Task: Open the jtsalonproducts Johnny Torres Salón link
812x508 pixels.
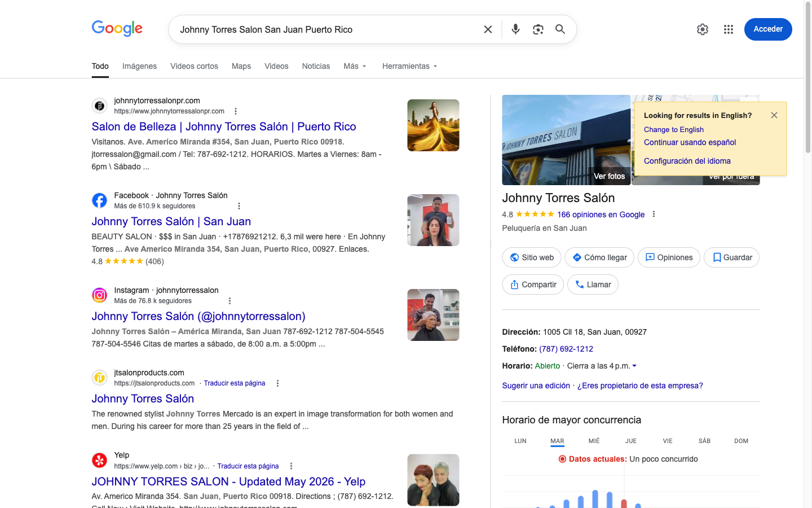Action: tap(143, 398)
